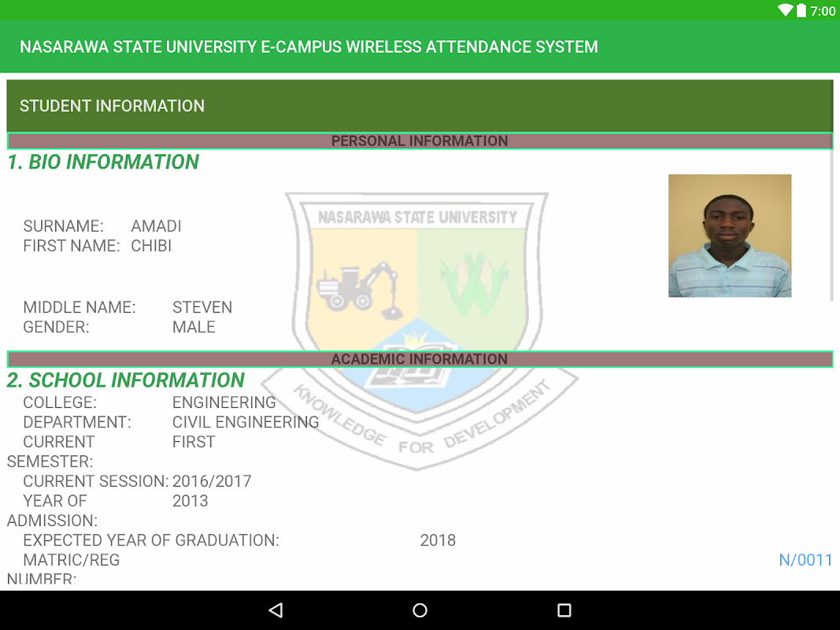Tap the session value 2016/2017
The height and width of the screenshot is (630, 840).
pyautogui.click(x=212, y=481)
